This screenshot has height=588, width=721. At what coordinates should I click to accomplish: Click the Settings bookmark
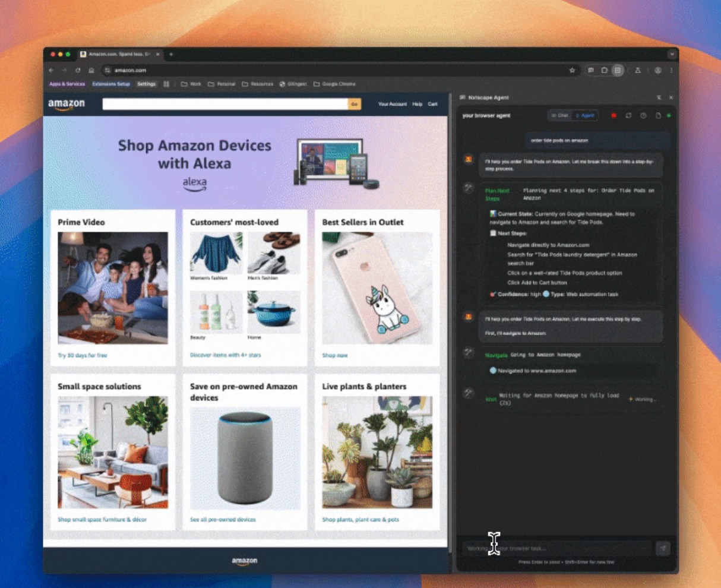pos(147,84)
